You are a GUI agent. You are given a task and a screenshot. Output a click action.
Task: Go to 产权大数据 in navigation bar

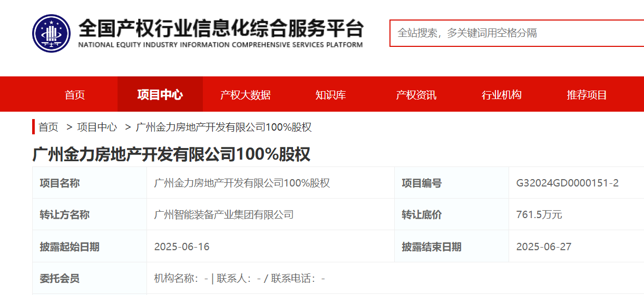tap(246, 95)
